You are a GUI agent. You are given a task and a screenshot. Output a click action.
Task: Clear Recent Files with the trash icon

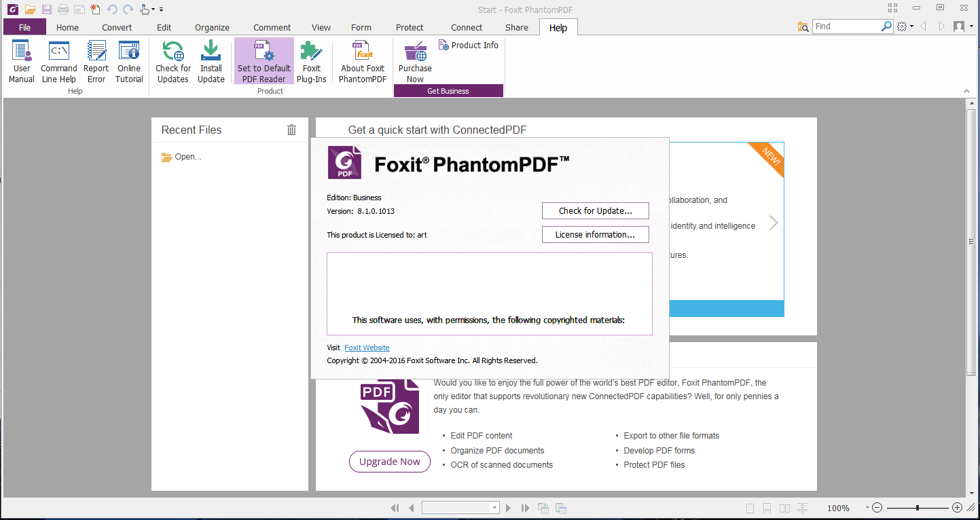tap(292, 130)
